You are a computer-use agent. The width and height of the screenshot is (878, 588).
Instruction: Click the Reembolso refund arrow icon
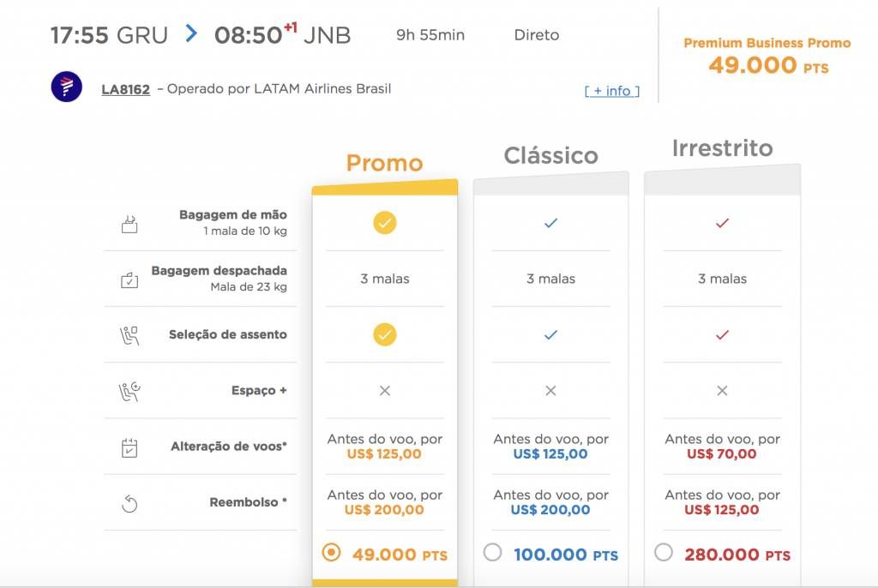129,503
